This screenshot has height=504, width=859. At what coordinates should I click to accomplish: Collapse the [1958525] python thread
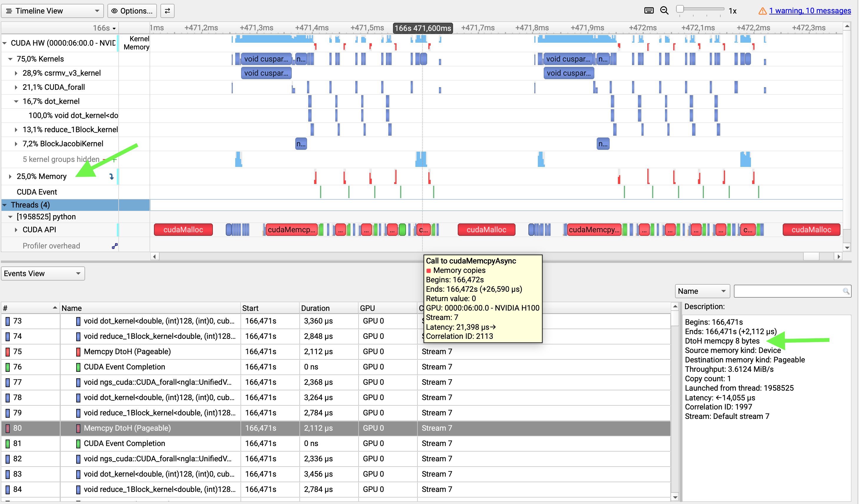point(11,217)
